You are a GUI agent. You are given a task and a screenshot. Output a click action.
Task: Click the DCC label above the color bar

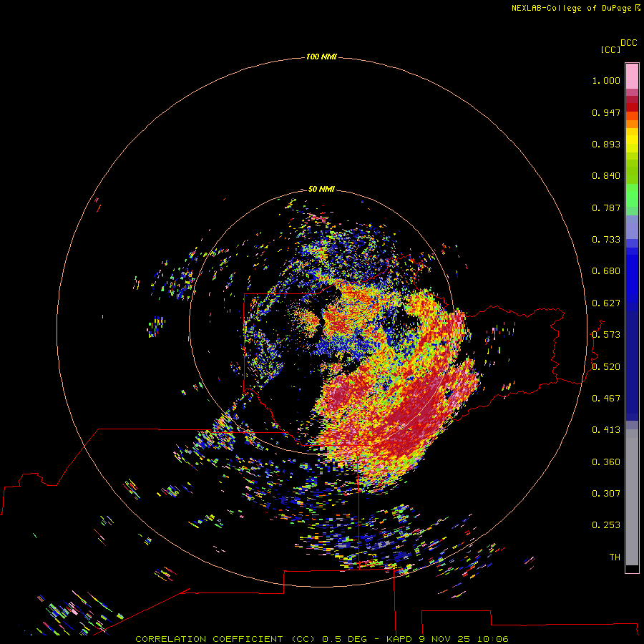point(628,43)
